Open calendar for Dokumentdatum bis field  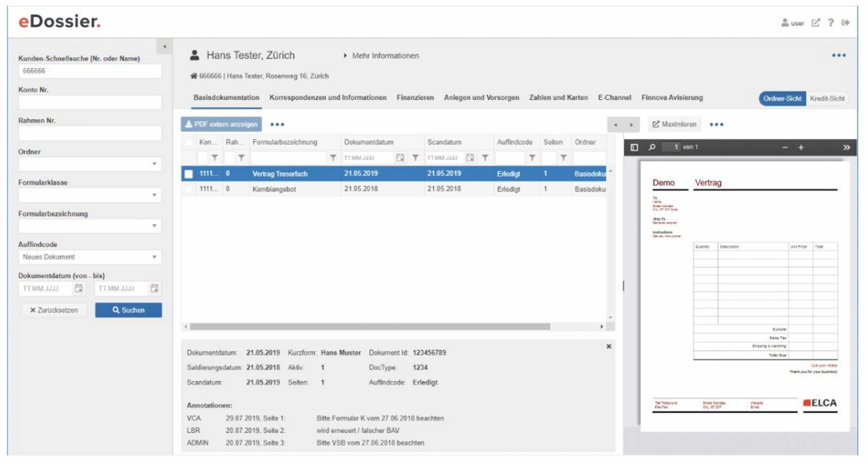154,288
